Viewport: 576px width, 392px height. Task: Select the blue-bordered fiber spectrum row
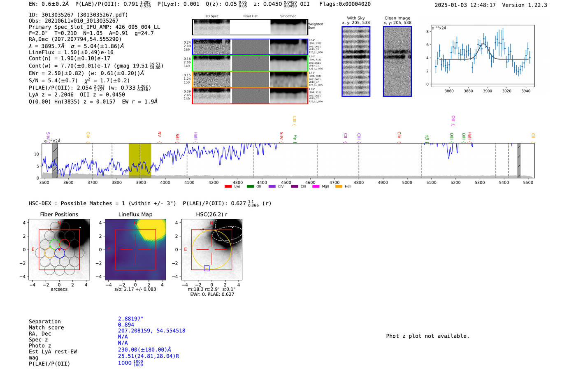250,47
